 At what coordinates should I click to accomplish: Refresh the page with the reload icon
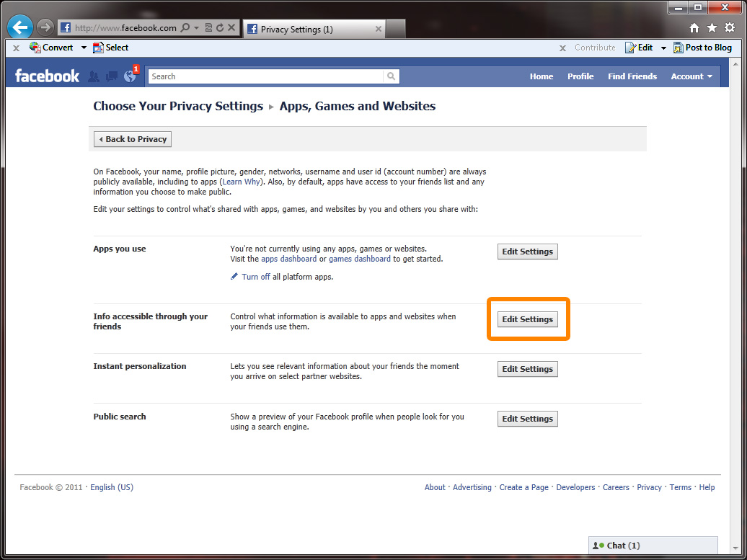tap(220, 27)
